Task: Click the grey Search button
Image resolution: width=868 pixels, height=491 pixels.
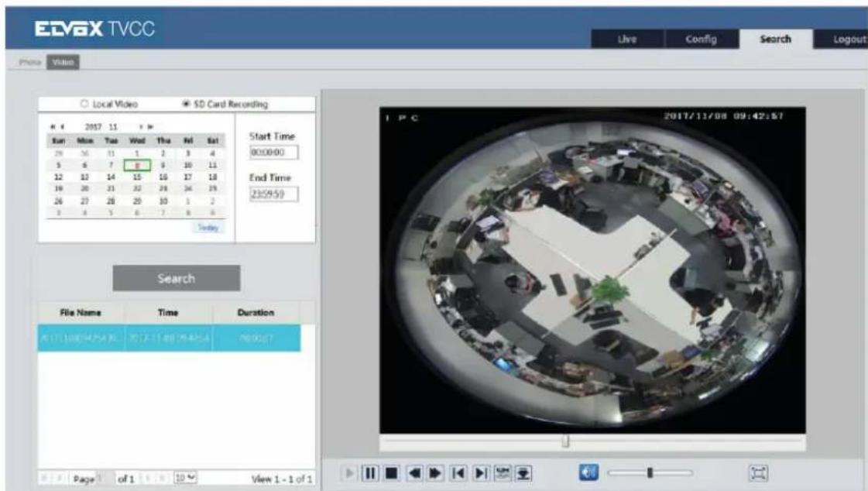Action: pyautogui.click(x=177, y=278)
